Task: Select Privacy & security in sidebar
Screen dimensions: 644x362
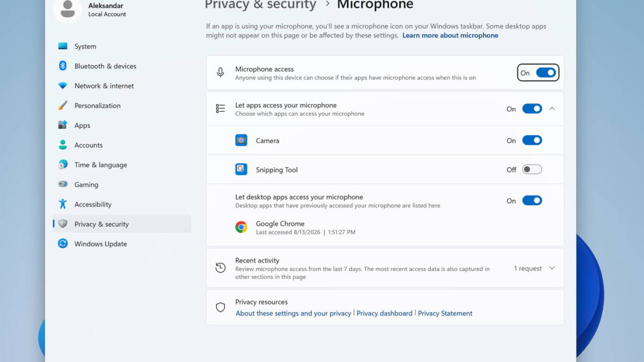Action: pyautogui.click(x=122, y=224)
